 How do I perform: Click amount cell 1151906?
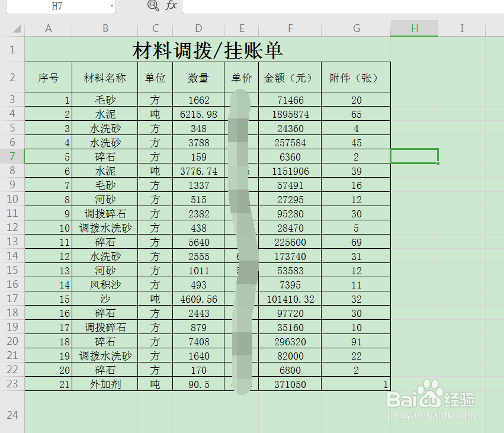pyautogui.click(x=290, y=171)
